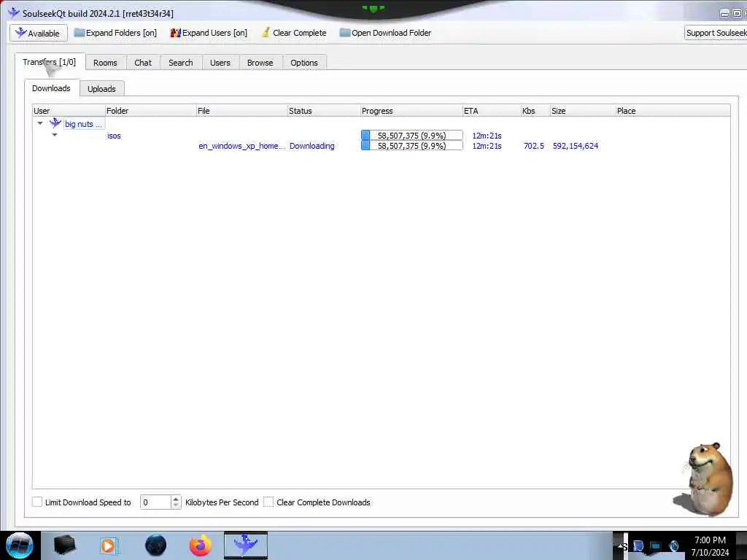Image resolution: width=747 pixels, height=560 pixels.
Task: Sort by the Kbs column header
Action: point(535,111)
